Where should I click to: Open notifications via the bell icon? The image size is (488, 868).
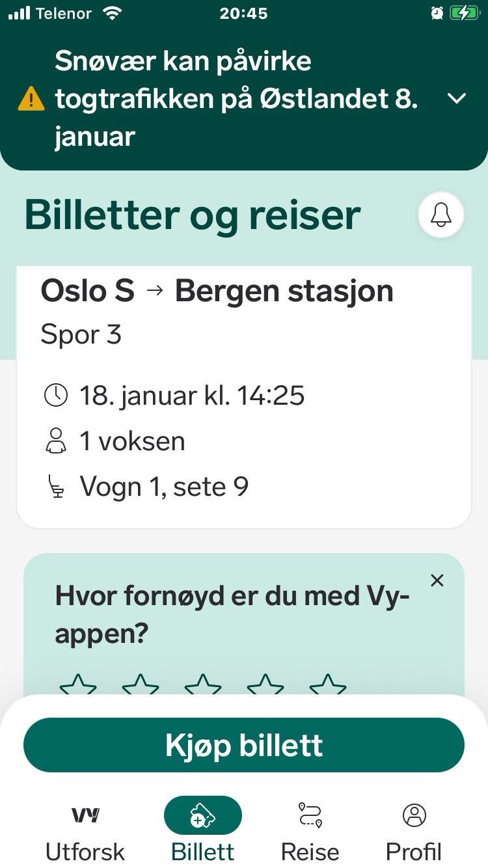click(441, 215)
